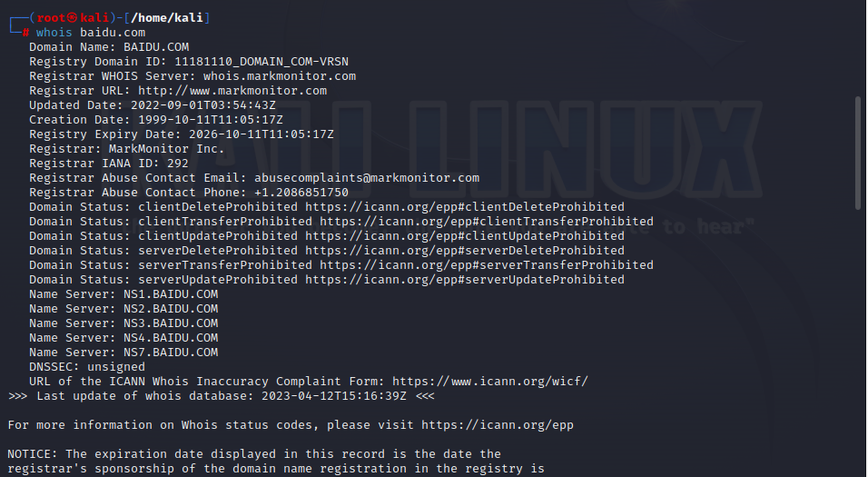Image resolution: width=868 pixels, height=477 pixels.
Task: Click the Registry Expiry Date value
Action: [261, 134]
